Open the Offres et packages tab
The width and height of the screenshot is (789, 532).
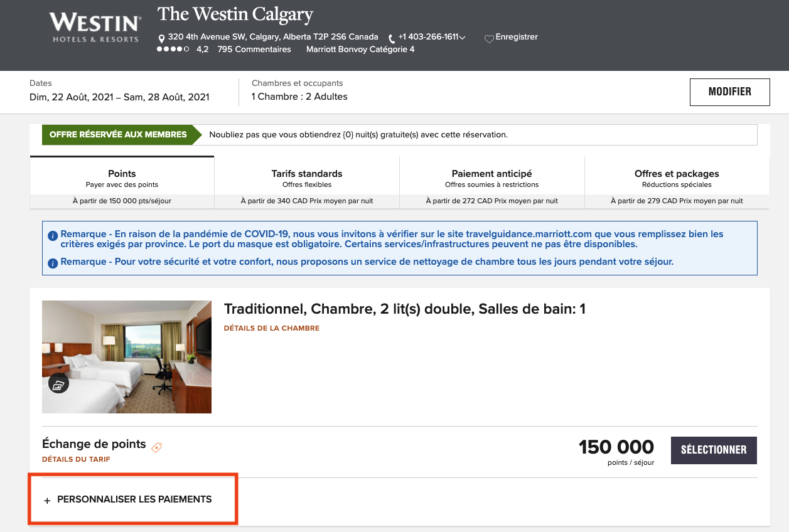click(x=676, y=174)
